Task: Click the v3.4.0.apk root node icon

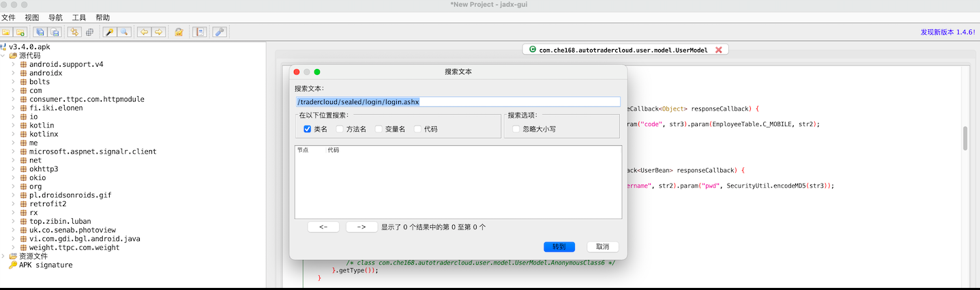Action: click(3, 46)
